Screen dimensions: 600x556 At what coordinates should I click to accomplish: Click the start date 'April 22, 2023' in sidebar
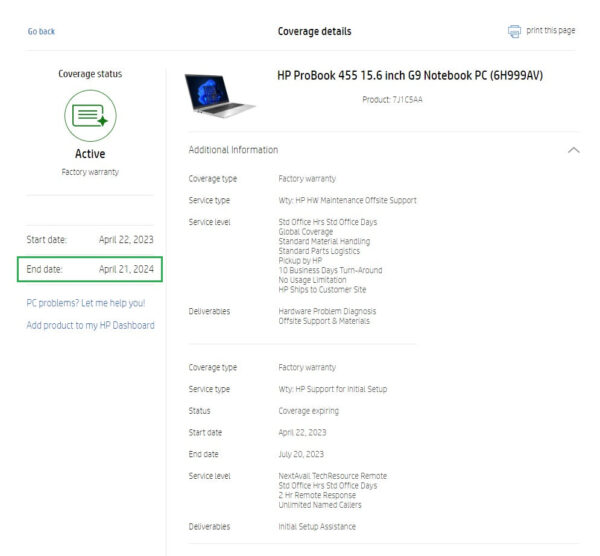[126, 240]
